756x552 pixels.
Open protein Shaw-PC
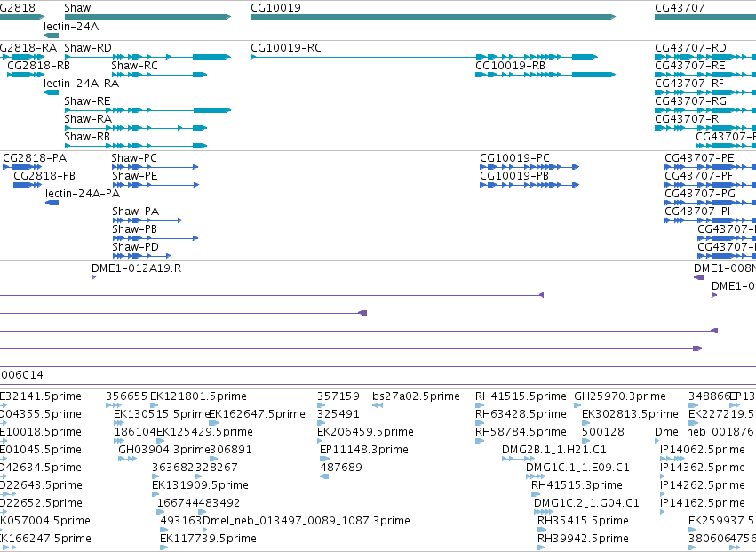point(134,158)
